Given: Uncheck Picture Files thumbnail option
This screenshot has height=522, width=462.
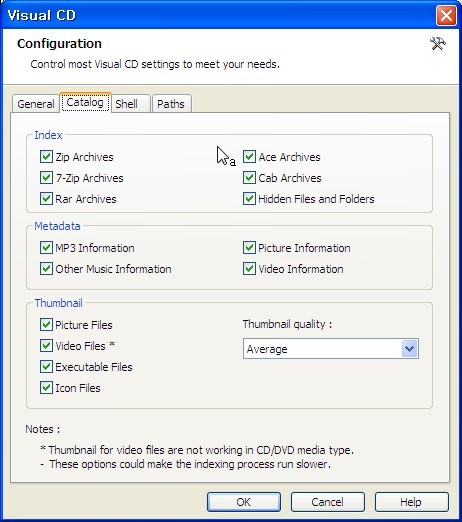Looking at the screenshot, I should [x=46, y=324].
